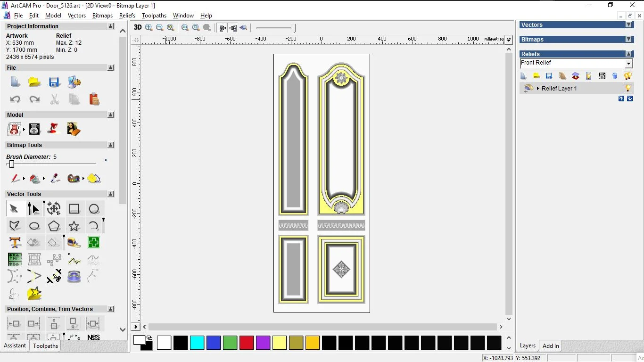The height and width of the screenshot is (362, 644).
Task: Select the Create Star vector tool
Action: click(74, 226)
